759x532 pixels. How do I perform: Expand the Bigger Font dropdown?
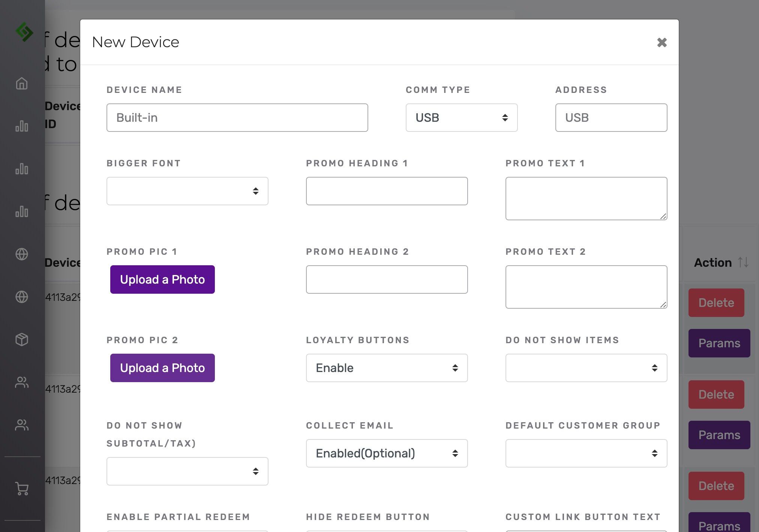click(187, 191)
